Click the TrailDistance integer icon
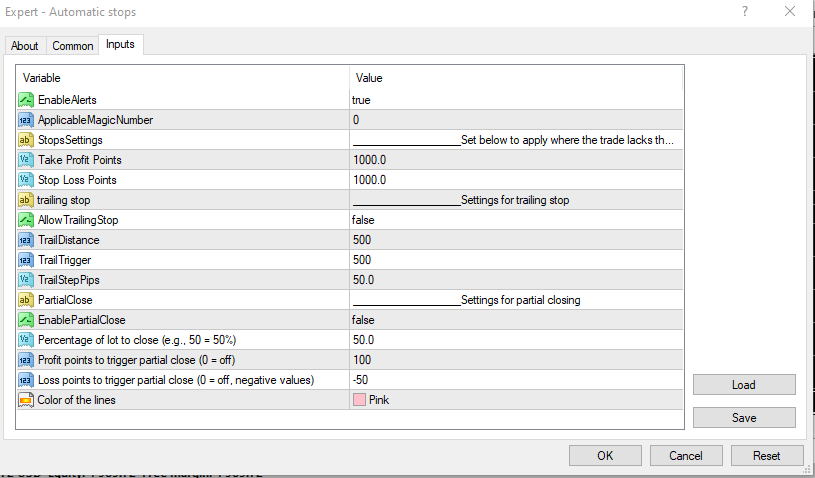 click(x=27, y=240)
